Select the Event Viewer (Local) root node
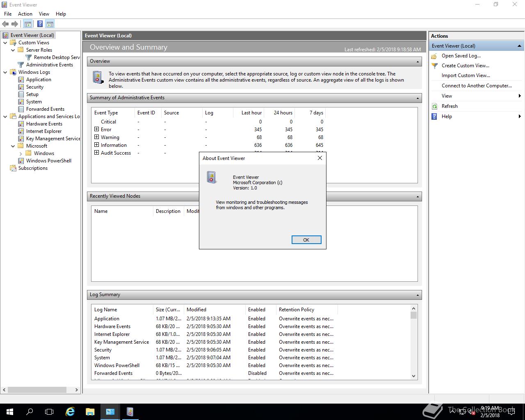This screenshot has width=525, height=420. [32, 35]
